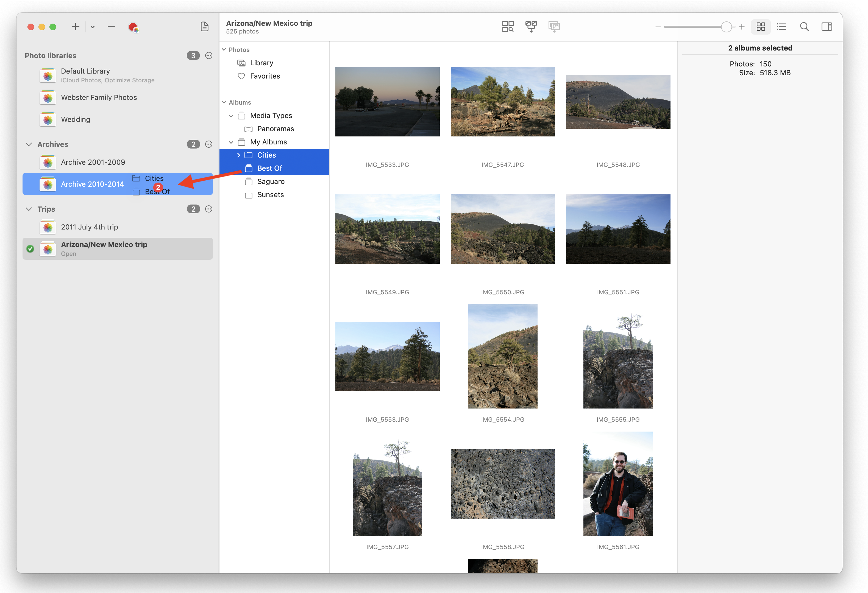Click the add library plus button
868x593 pixels.
76,27
